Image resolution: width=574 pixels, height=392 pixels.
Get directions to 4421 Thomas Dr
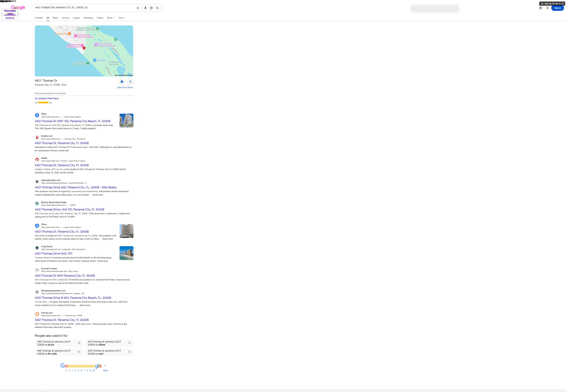tap(122, 82)
